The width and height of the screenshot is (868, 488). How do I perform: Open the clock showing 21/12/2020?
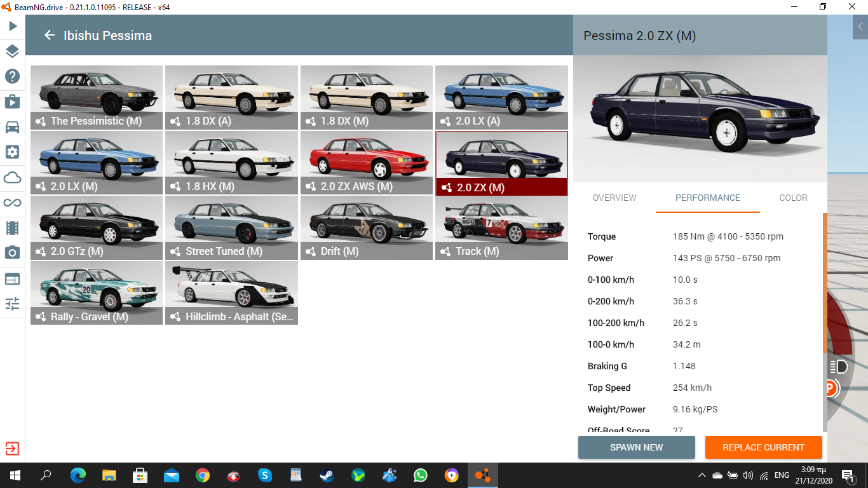click(813, 475)
